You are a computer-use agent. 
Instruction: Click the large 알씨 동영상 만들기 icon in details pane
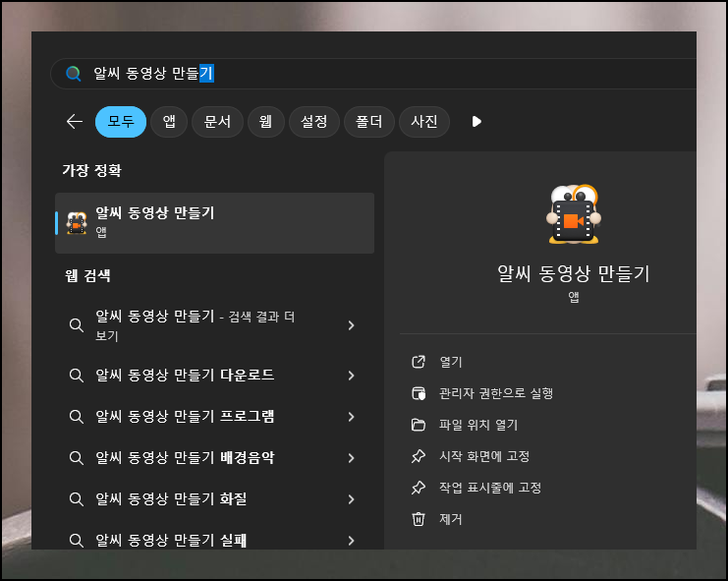click(574, 214)
